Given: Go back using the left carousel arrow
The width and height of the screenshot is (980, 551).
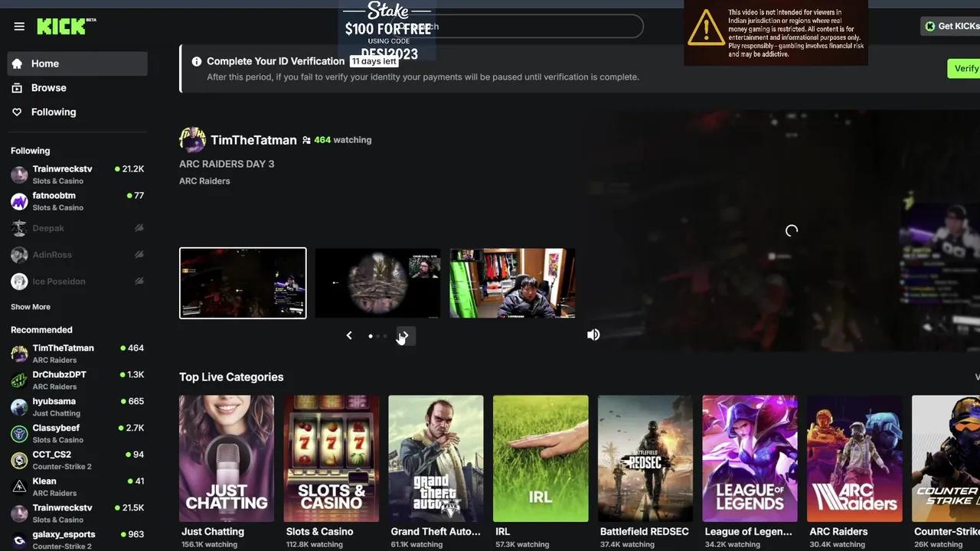Looking at the screenshot, I should [x=349, y=335].
